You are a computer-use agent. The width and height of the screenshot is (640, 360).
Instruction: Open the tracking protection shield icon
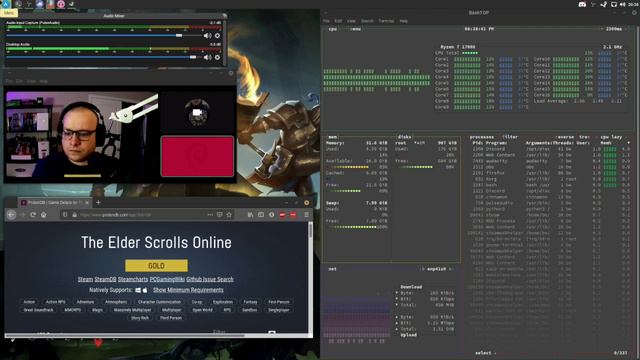65,215
